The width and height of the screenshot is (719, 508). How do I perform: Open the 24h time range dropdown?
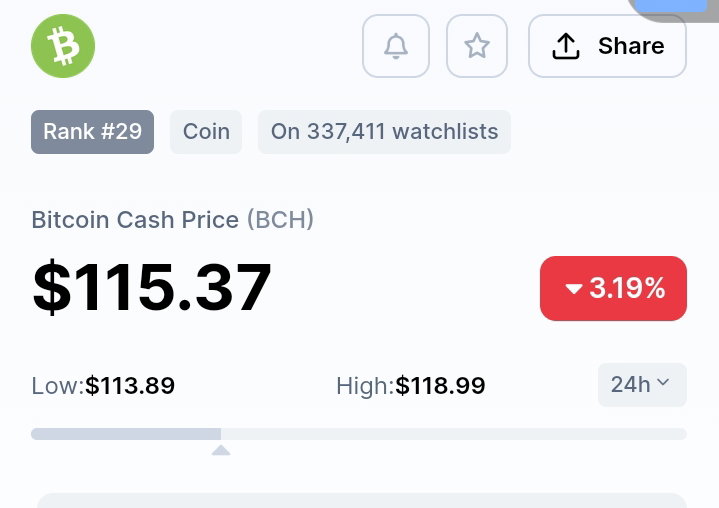click(642, 385)
